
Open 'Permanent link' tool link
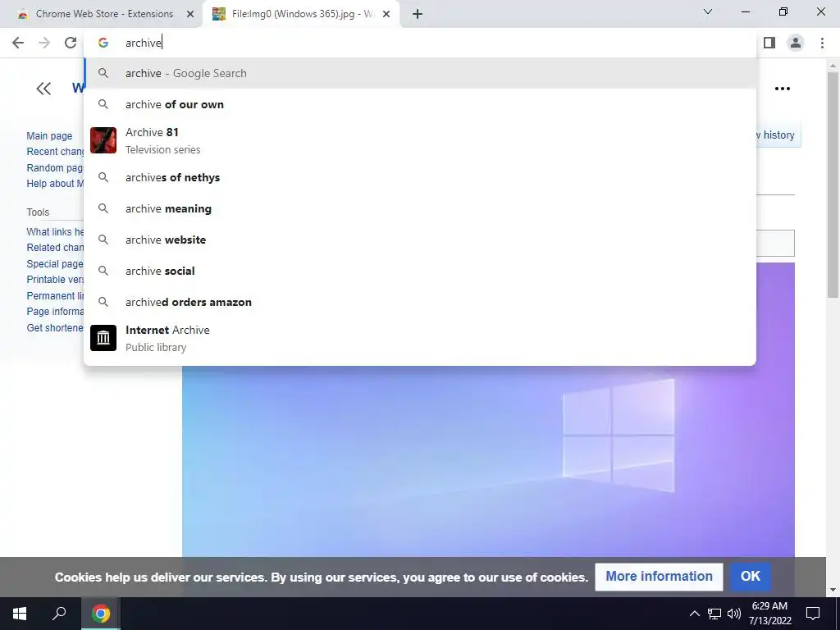(55, 295)
